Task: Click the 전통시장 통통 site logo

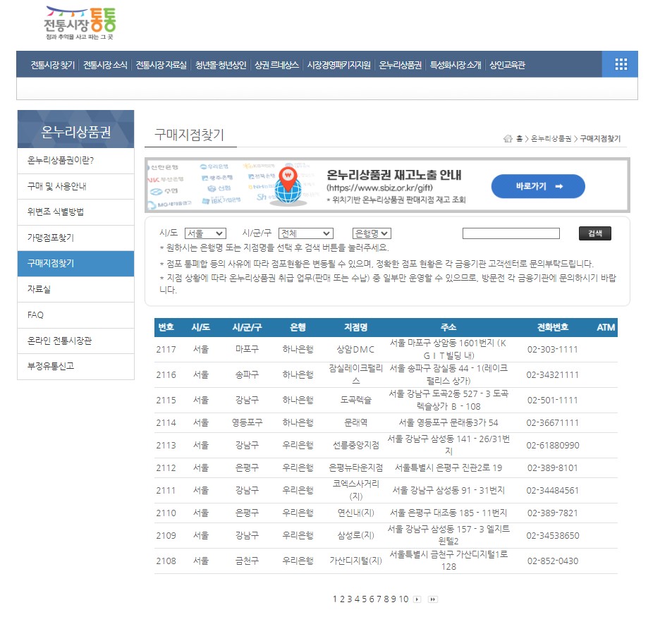Action: [x=80, y=23]
